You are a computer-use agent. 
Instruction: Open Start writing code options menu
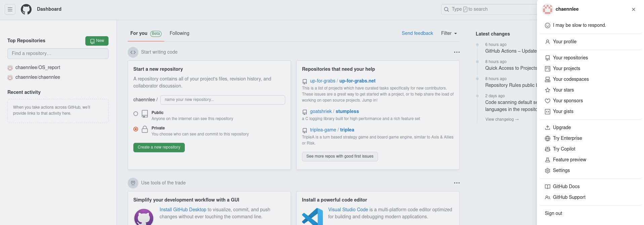click(457, 52)
